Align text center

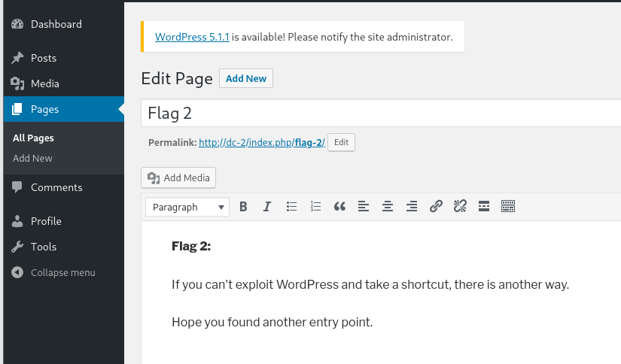tap(388, 207)
